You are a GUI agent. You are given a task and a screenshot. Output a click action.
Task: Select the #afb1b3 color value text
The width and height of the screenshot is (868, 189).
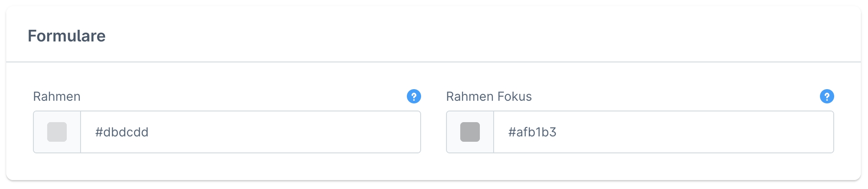pos(532,132)
